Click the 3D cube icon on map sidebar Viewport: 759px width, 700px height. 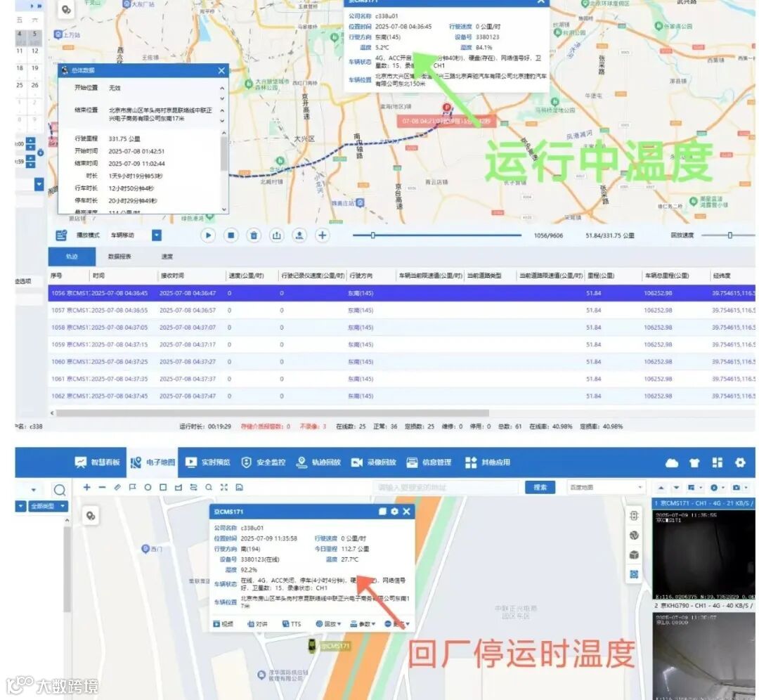point(634,555)
